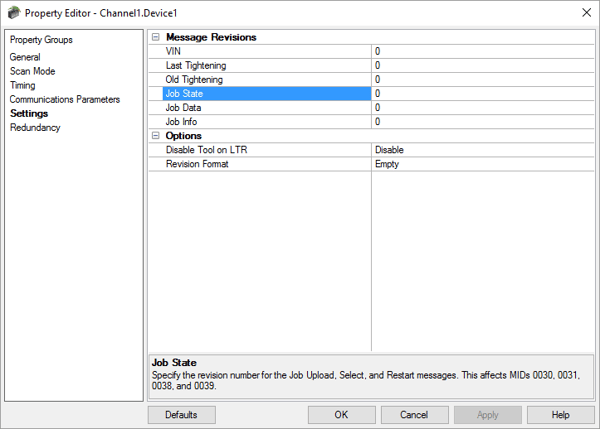Select the Scan Mode property group
The width and height of the screenshot is (600, 429).
point(32,71)
